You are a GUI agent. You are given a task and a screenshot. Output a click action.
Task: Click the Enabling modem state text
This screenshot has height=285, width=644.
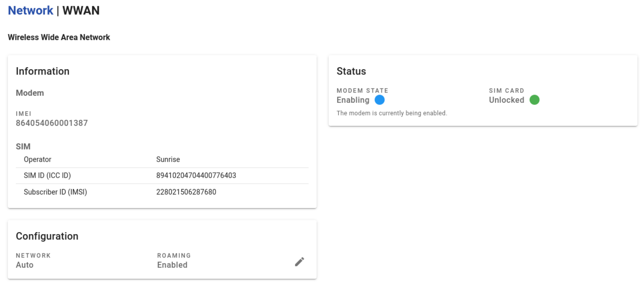pos(353,100)
